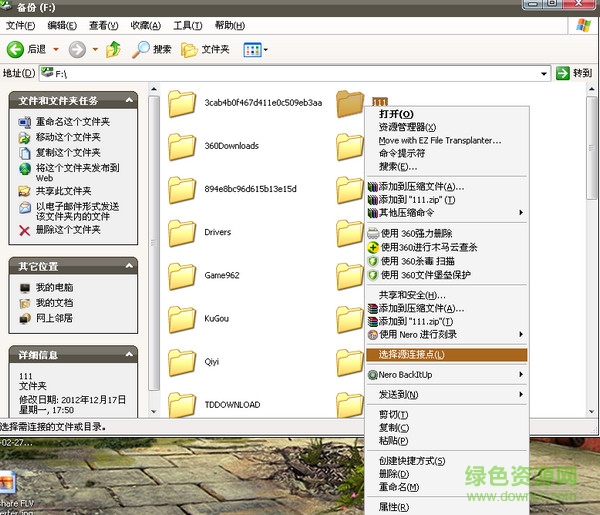Open the Views dropdown in toolbar
The height and width of the screenshot is (515, 600).
coord(254,48)
